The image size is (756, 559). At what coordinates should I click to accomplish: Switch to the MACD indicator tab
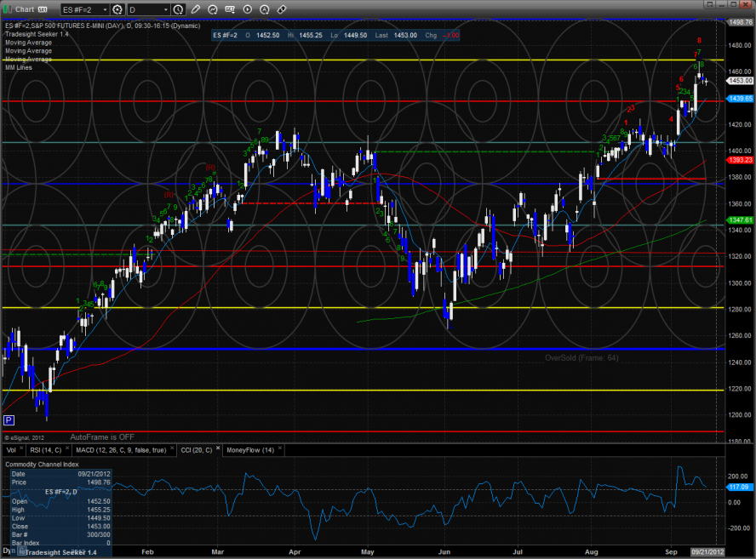point(121,449)
